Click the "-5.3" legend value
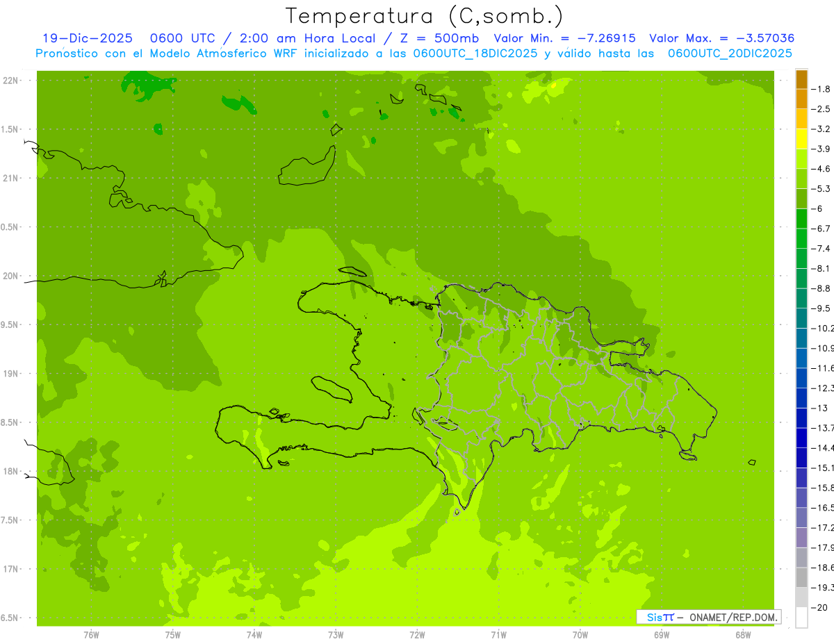This screenshot has height=644, width=834. pyautogui.click(x=821, y=188)
